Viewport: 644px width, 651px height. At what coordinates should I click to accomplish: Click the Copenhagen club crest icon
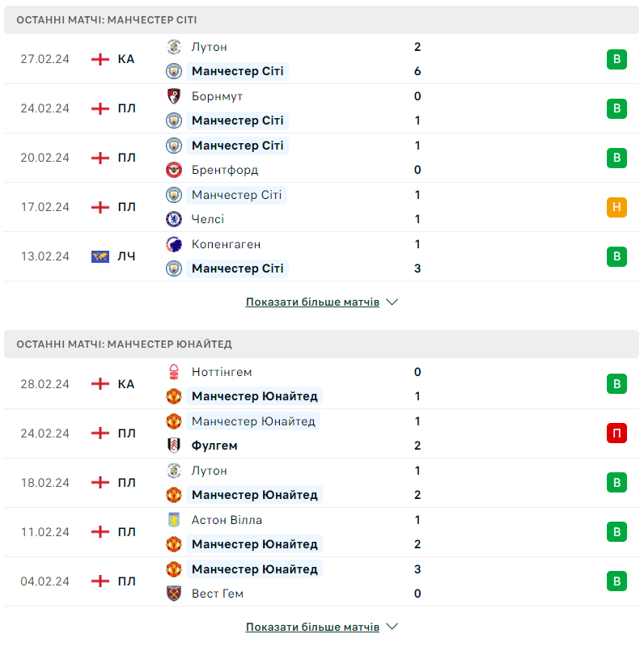click(174, 244)
